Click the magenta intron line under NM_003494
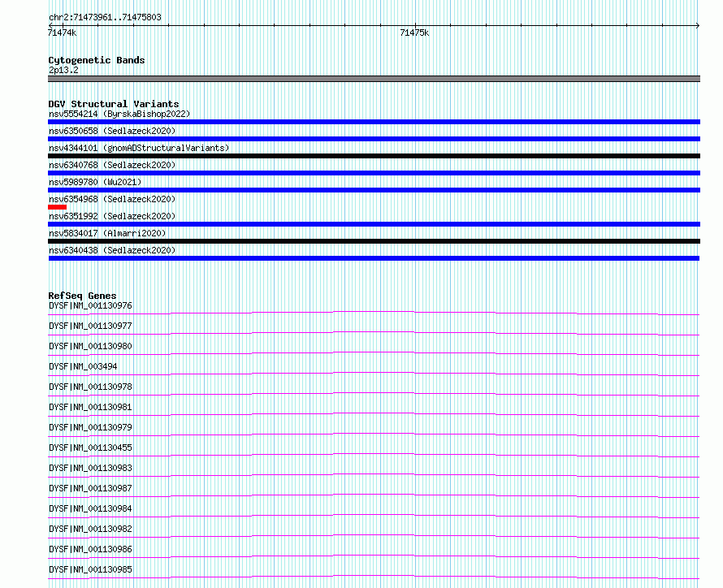This screenshot has height=588, width=723. click(x=374, y=373)
